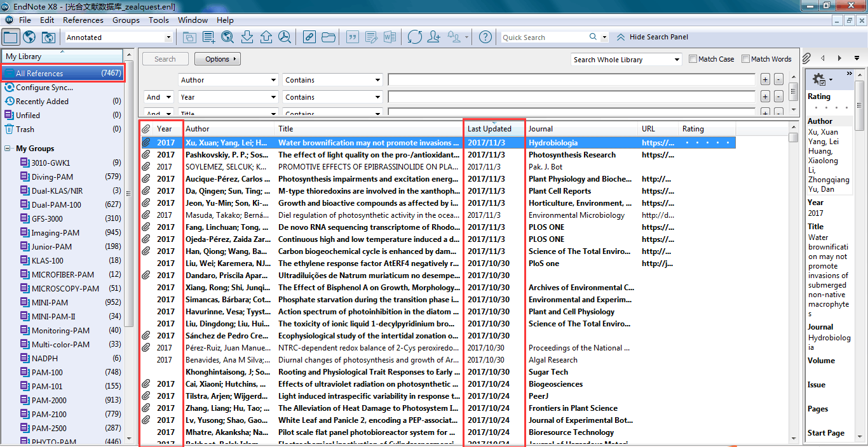This screenshot has width=868, height=447.
Task: Click the Insert Citation quote icon
Action: tap(351, 37)
